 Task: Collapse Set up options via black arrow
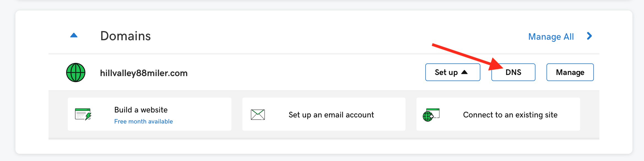click(464, 72)
